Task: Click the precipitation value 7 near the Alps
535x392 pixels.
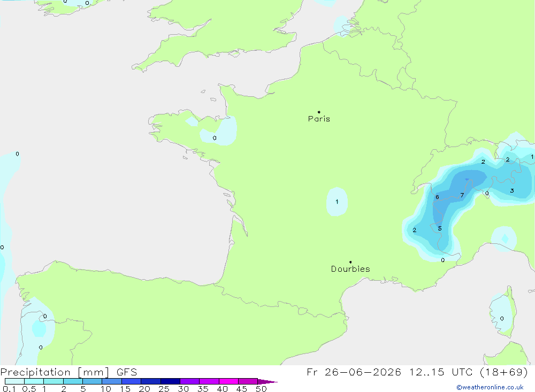Action: [462, 195]
